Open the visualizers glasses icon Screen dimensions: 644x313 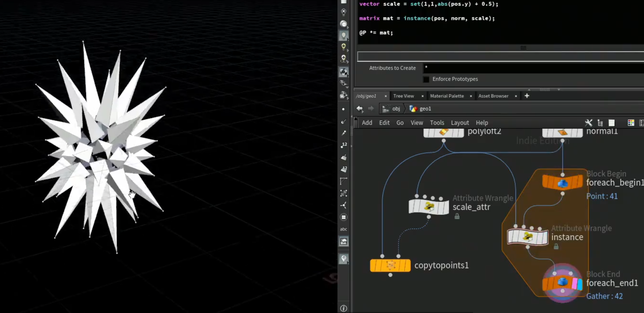(x=344, y=84)
